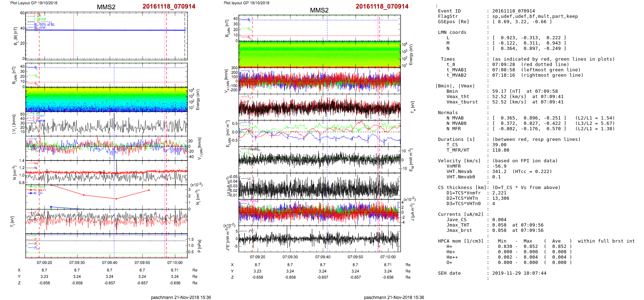Click the right electron energy spectrogram panel
The image size is (644, 300).
click(320, 54)
